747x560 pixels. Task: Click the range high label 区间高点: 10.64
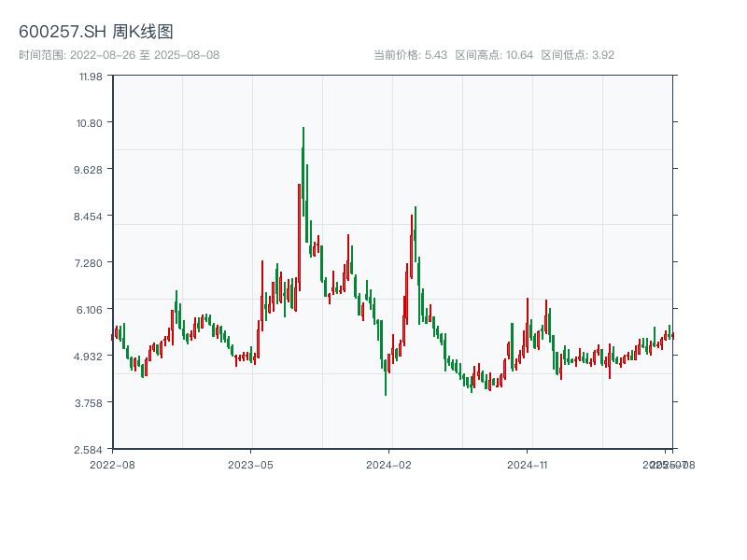[x=494, y=55]
